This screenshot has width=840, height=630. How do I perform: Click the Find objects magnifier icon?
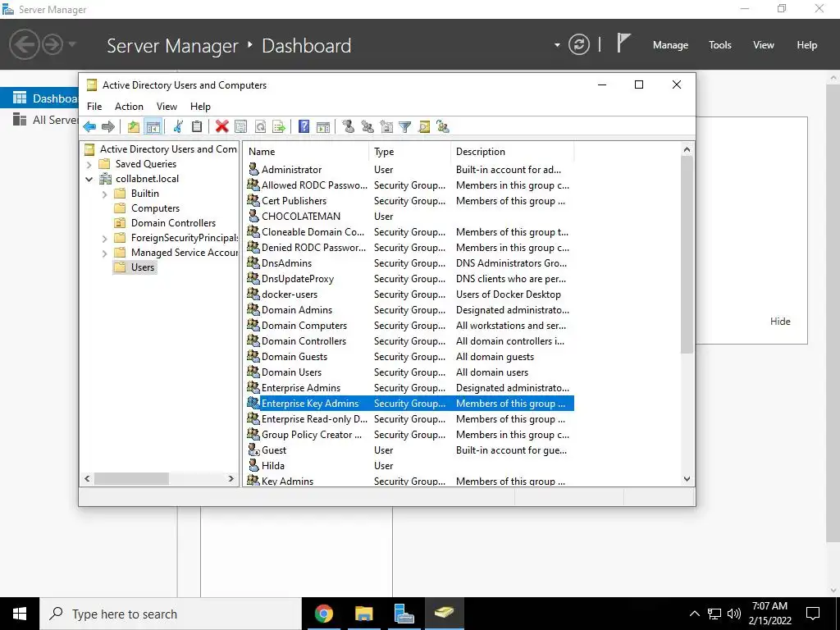tap(424, 127)
